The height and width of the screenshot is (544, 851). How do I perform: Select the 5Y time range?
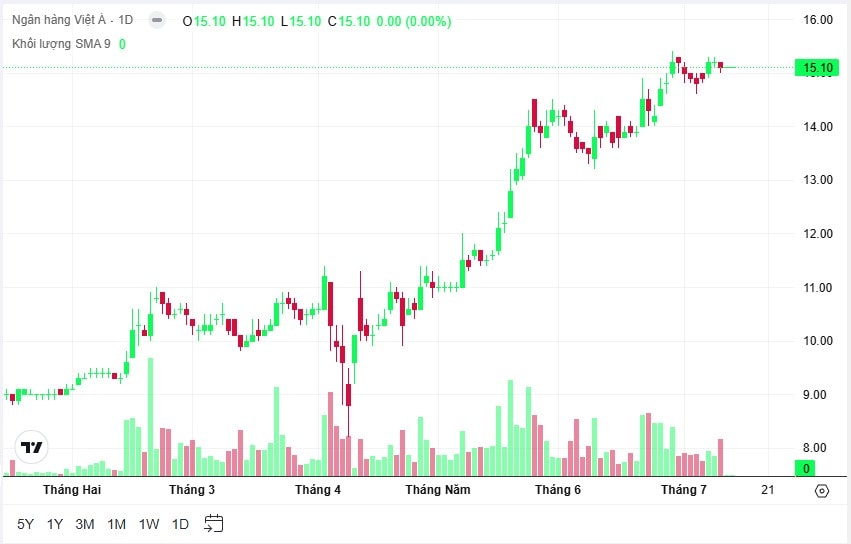[x=25, y=524]
